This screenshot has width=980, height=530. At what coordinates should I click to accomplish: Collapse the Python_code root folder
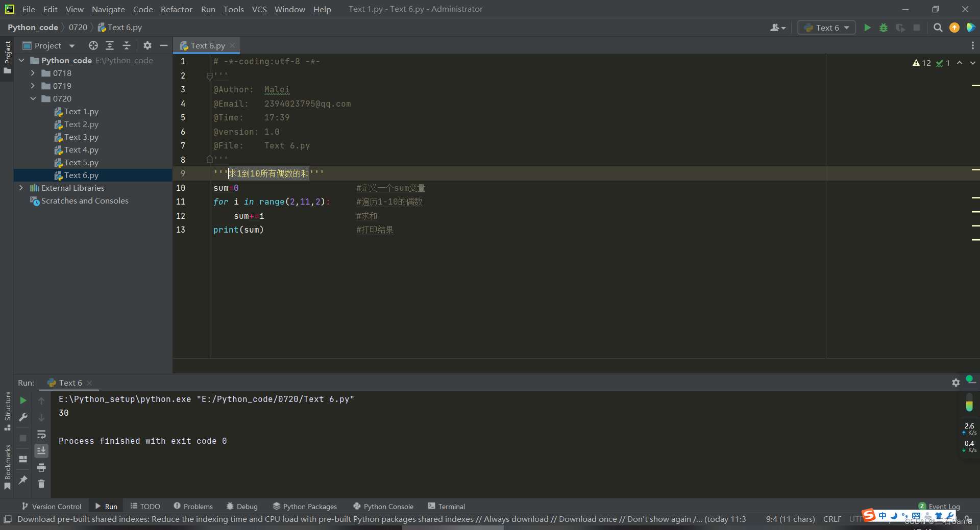pyautogui.click(x=21, y=60)
